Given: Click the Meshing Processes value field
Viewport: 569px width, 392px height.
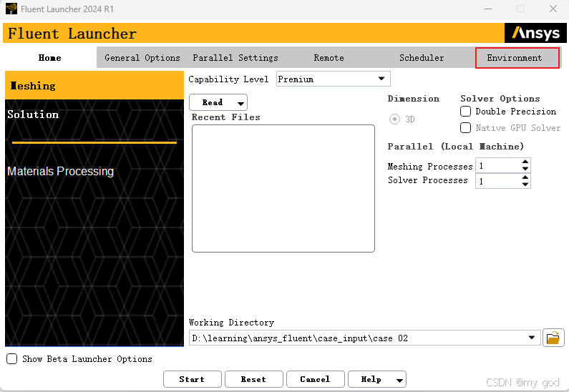Looking at the screenshot, I should (498, 166).
